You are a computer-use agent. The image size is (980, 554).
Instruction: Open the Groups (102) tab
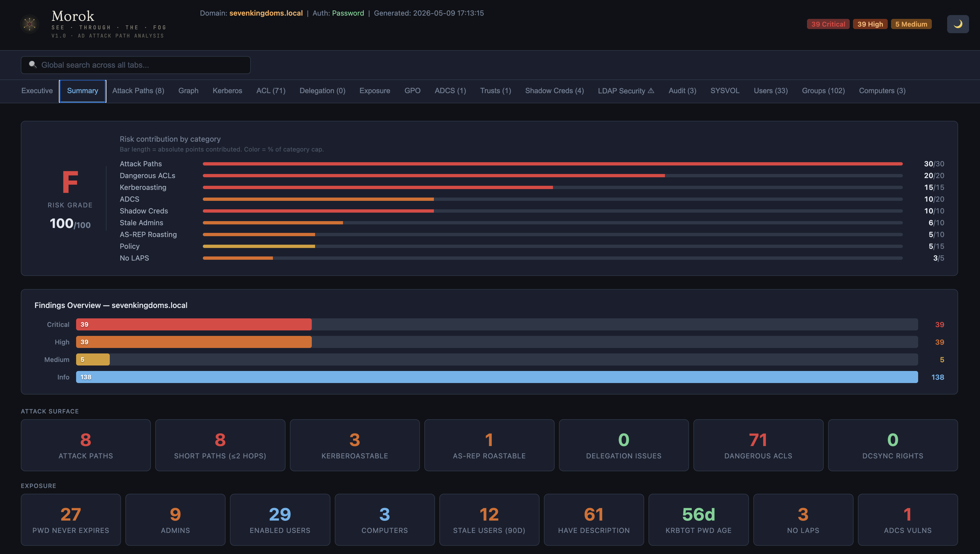tap(823, 91)
